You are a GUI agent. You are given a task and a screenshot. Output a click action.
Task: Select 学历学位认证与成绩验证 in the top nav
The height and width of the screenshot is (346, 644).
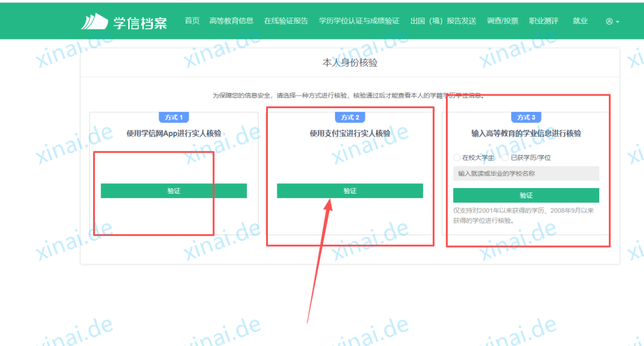[359, 21]
